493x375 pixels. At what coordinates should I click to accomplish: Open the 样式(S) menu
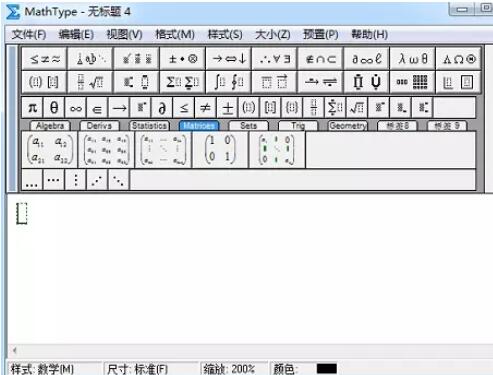(x=225, y=34)
